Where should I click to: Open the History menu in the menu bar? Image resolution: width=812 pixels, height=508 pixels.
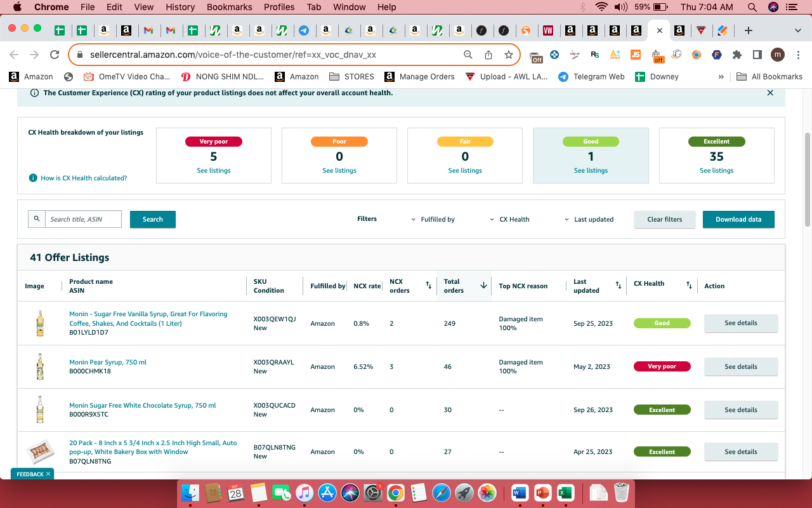coord(180,7)
